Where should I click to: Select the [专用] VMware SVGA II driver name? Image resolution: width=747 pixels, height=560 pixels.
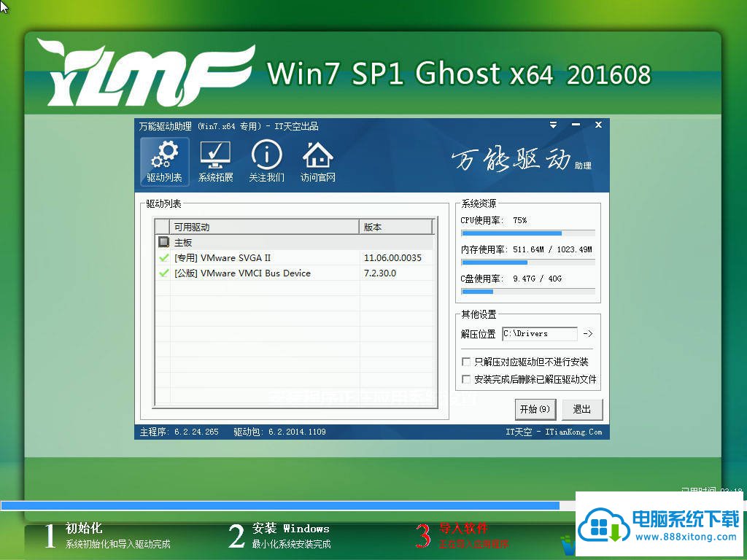[x=222, y=257]
